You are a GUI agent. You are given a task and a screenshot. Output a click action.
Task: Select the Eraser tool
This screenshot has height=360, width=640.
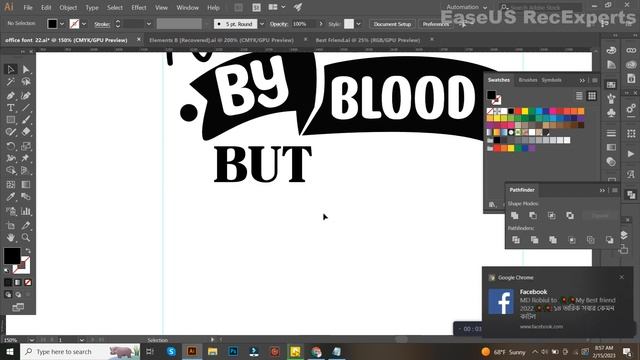26,132
